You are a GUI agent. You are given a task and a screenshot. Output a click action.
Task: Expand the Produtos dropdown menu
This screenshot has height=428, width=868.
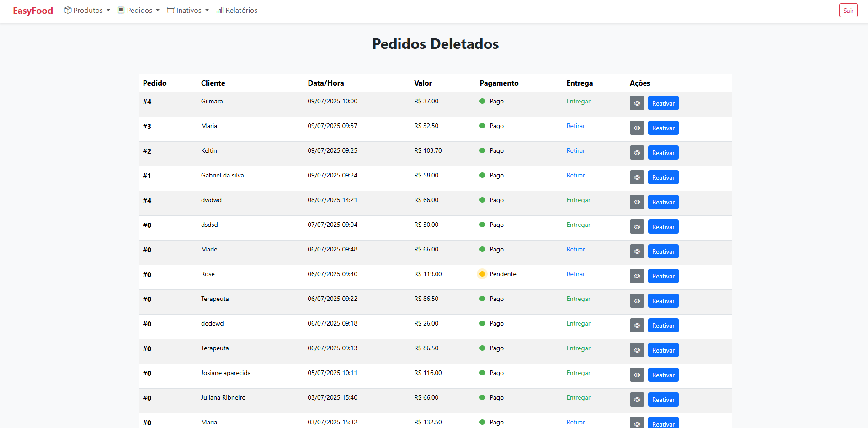click(x=87, y=10)
